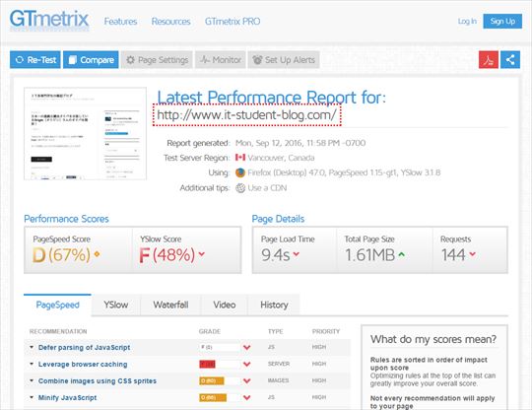Image resolution: width=532 pixels, height=410 pixels.
Task: Click the Combine images grade bar
Action: (220, 380)
